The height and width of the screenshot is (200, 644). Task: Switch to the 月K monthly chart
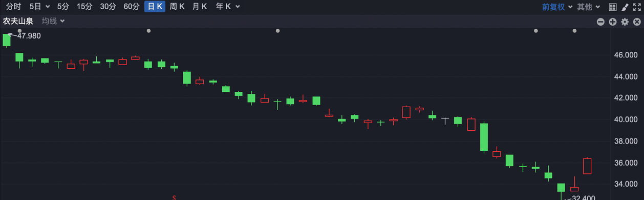click(200, 7)
